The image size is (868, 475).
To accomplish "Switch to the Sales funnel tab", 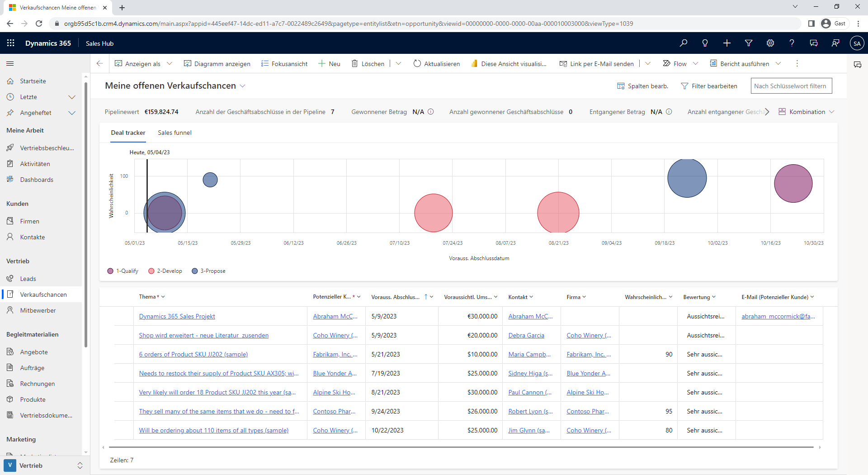I will [175, 133].
